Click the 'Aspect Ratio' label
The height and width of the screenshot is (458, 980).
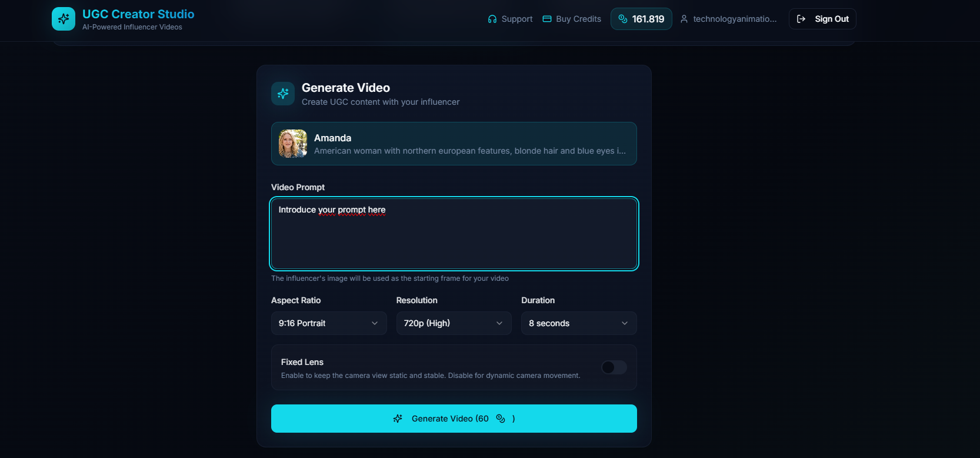point(296,300)
